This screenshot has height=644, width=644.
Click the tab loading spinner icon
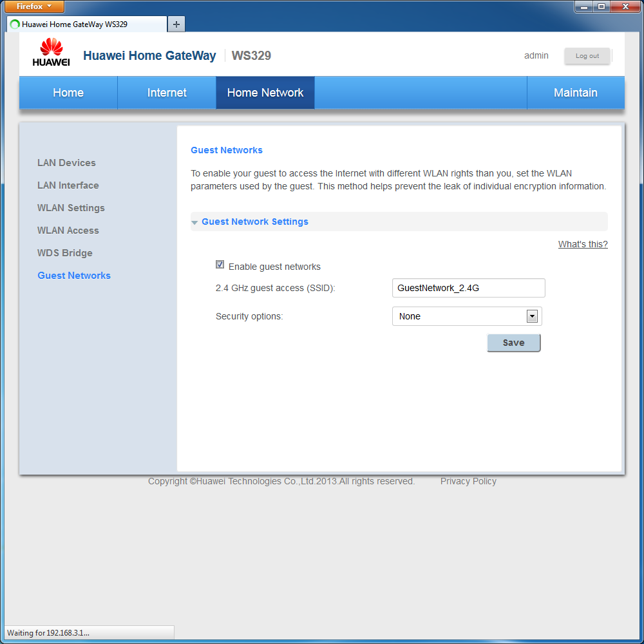pyautogui.click(x=15, y=24)
